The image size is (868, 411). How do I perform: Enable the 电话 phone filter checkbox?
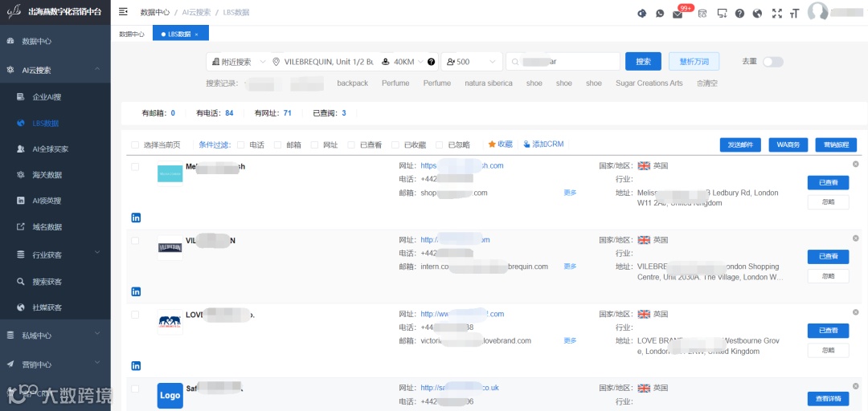[x=241, y=145]
